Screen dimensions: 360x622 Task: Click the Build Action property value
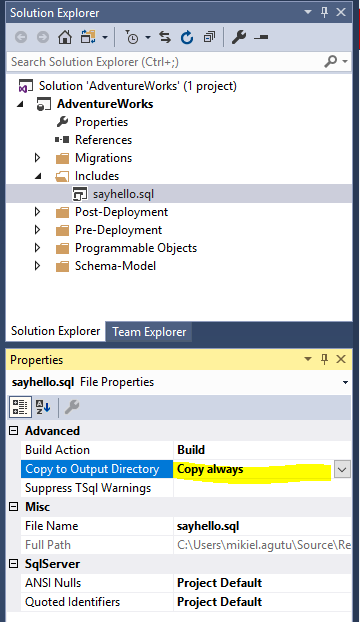[x=262, y=450]
